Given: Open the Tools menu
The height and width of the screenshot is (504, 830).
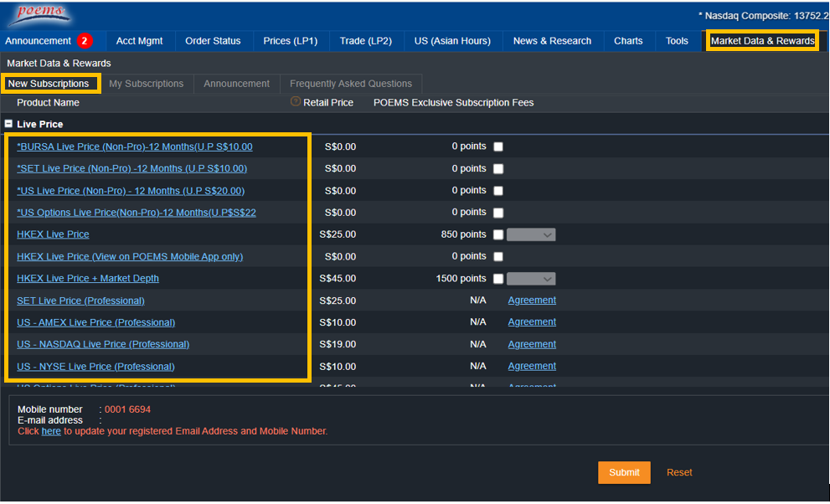Looking at the screenshot, I should [x=677, y=41].
